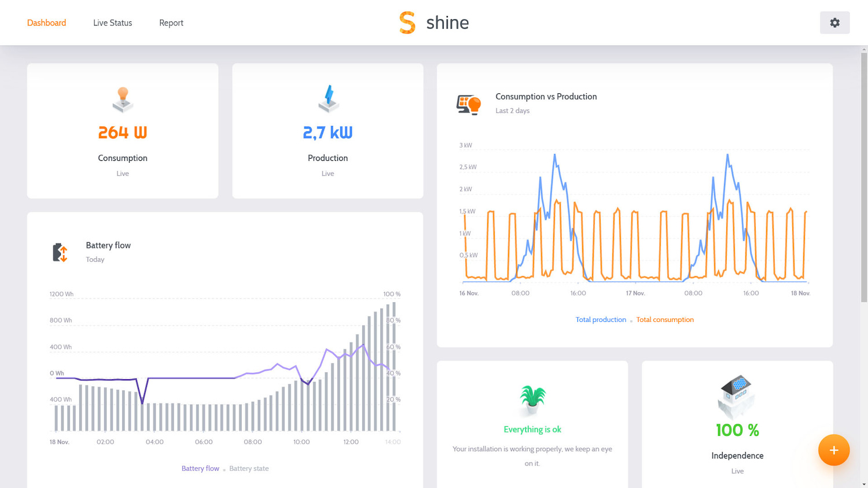Image resolution: width=868 pixels, height=488 pixels.
Task: Click the Consumption vs Production chart icon
Action: [x=469, y=104]
